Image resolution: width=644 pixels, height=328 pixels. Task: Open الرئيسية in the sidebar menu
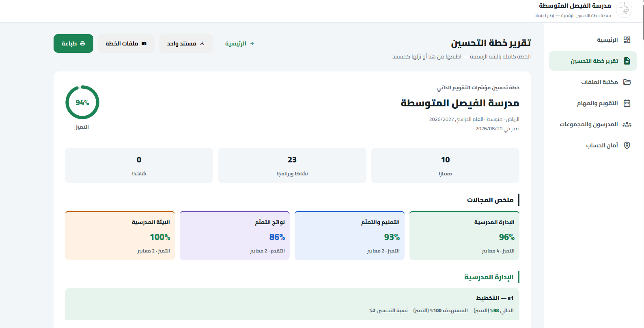[x=593, y=40]
